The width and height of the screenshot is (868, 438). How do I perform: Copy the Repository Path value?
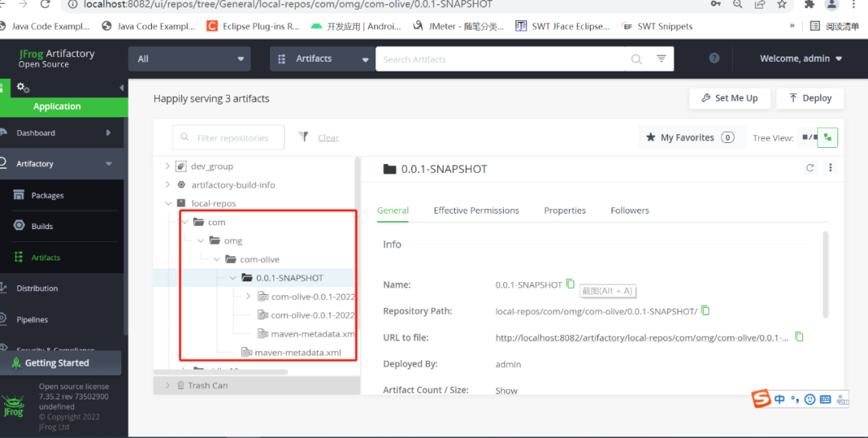[706, 311]
